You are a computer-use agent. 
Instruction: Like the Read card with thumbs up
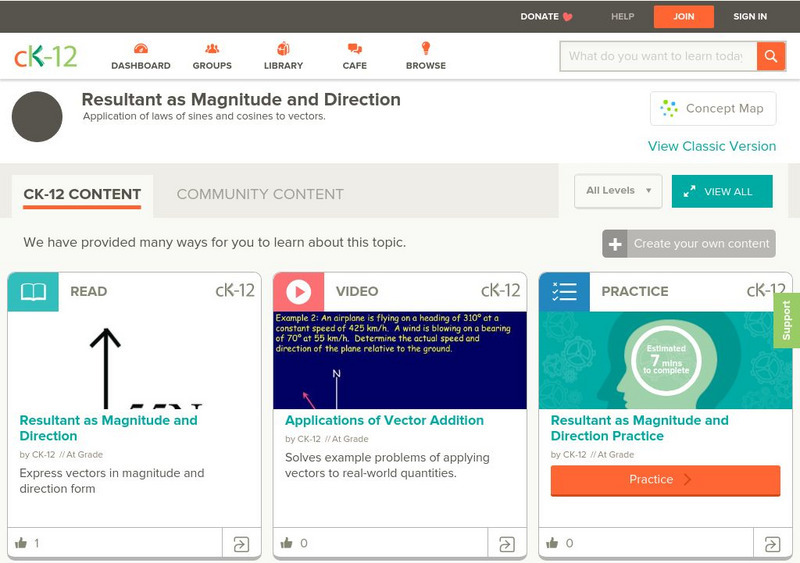pos(21,543)
